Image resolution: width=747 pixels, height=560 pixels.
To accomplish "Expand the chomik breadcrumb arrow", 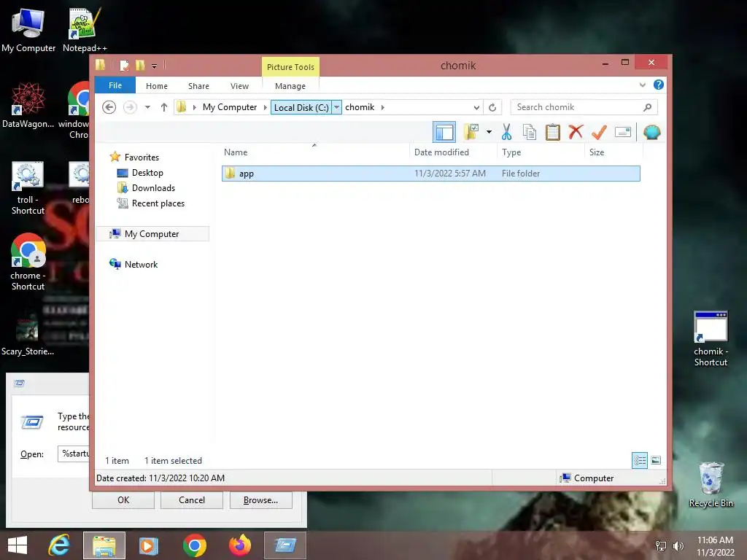I will click(382, 107).
